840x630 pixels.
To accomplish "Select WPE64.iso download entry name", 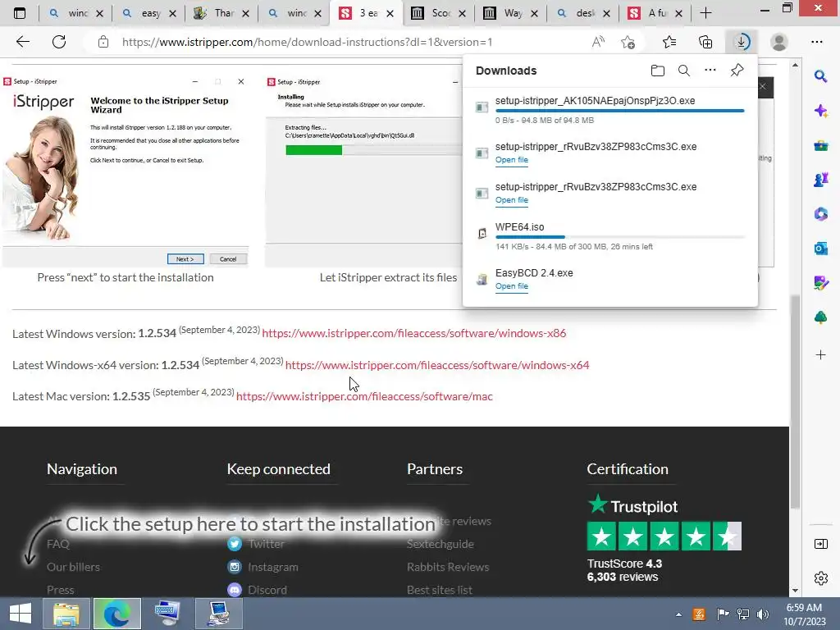I will coord(519,227).
